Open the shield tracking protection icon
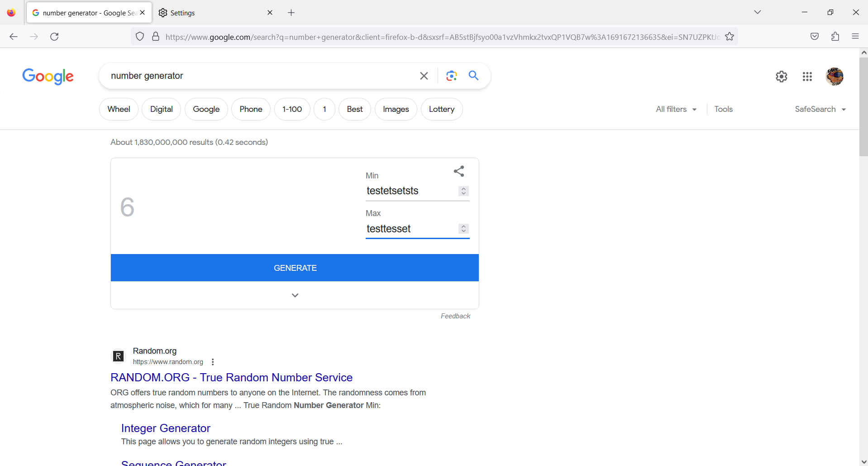The width and height of the screenshot is (868, 466). (x=140, y=37)
